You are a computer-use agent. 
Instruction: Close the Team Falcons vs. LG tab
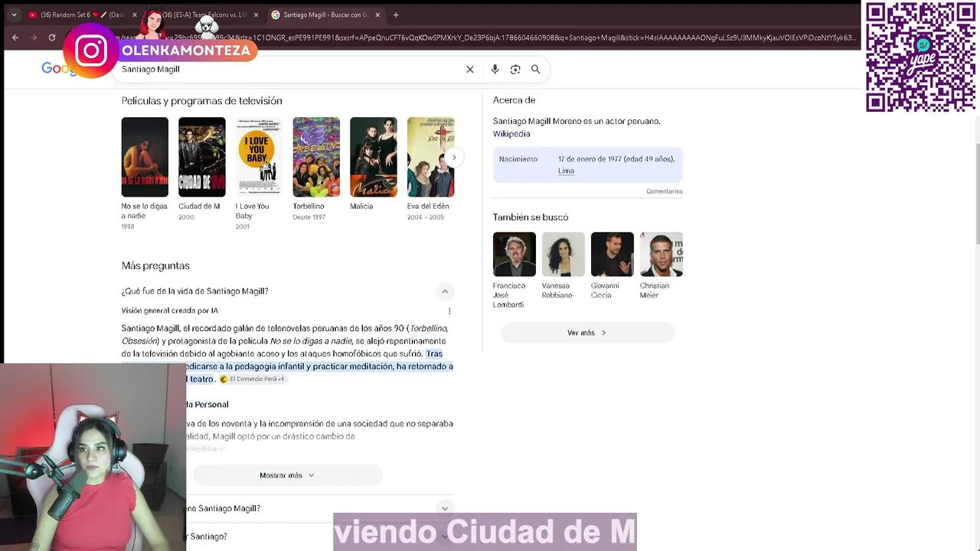click(x=256, y=15)
